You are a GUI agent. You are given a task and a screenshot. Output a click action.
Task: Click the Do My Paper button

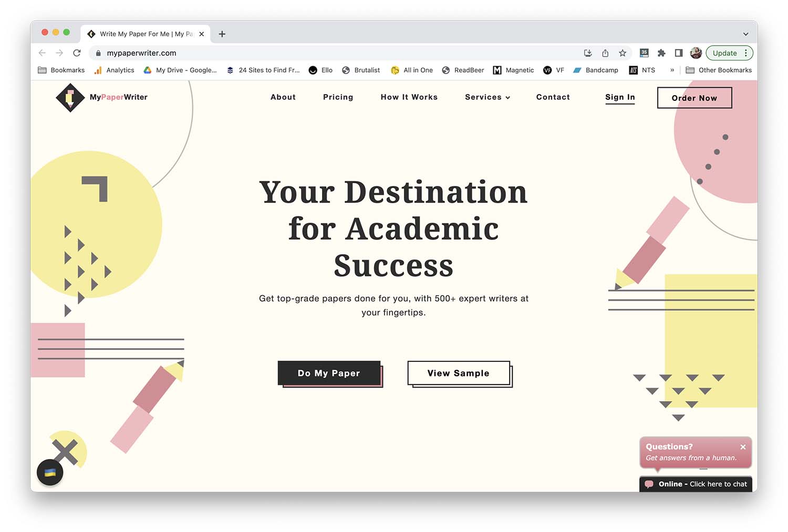tap(329, 373)
